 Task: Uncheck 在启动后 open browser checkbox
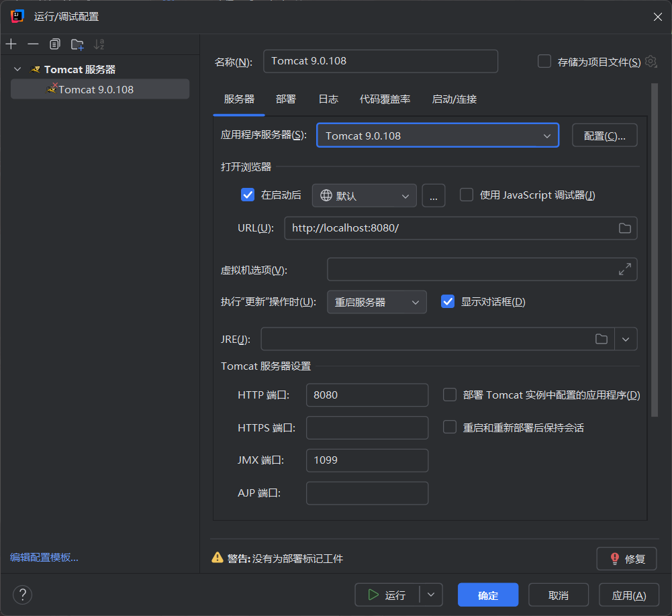click(x=248, y=195)
